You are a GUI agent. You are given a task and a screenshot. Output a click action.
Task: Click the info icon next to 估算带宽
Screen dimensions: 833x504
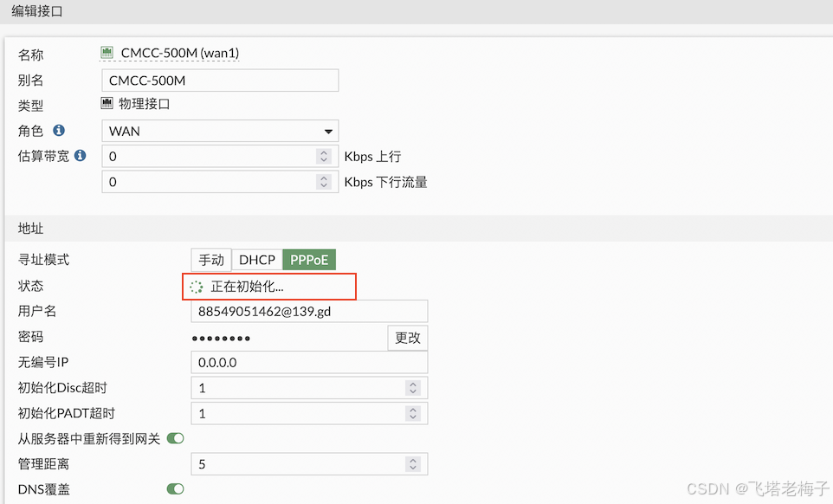coord(81,155)
